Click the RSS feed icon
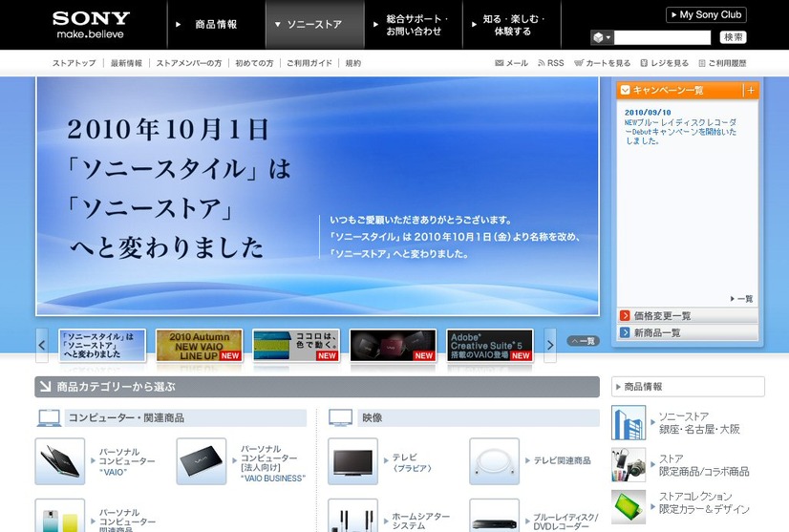 pyautogui.click(x=542, y=63)
